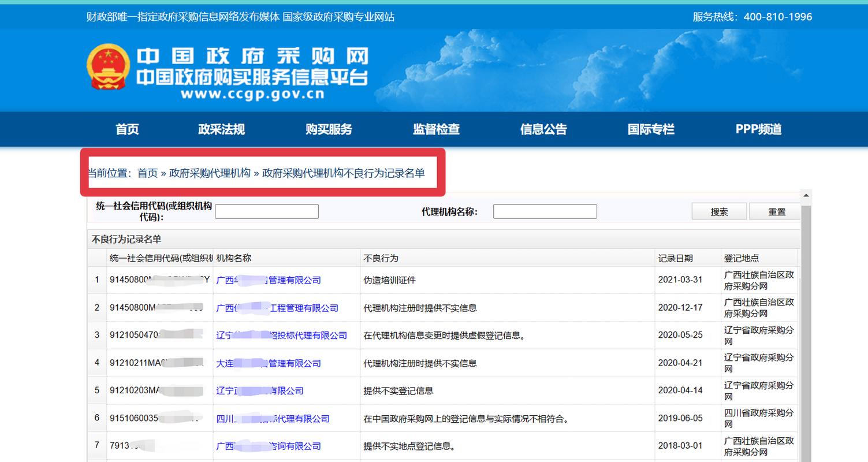Click the 统一社会信用代码 input field

[x=266, y=211]
